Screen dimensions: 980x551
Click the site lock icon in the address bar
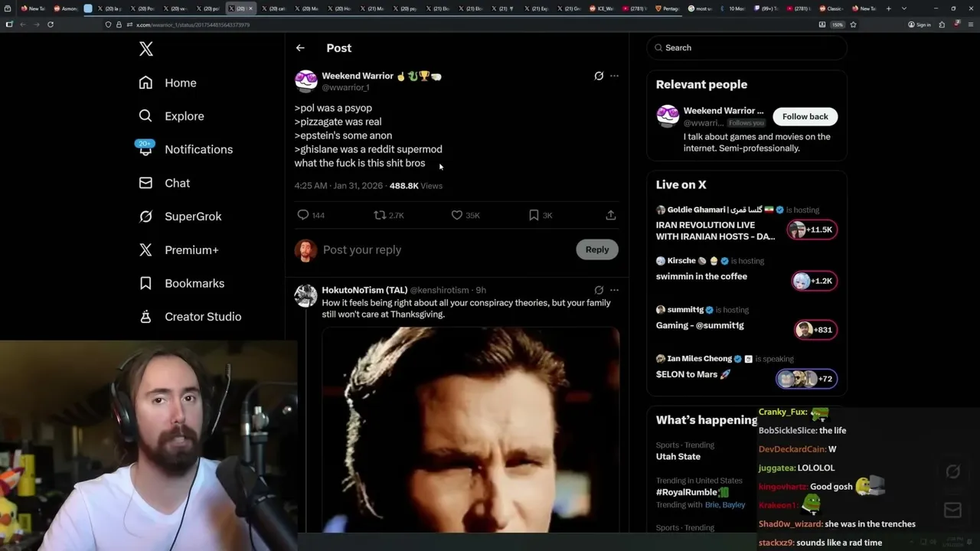click(119, 24)
